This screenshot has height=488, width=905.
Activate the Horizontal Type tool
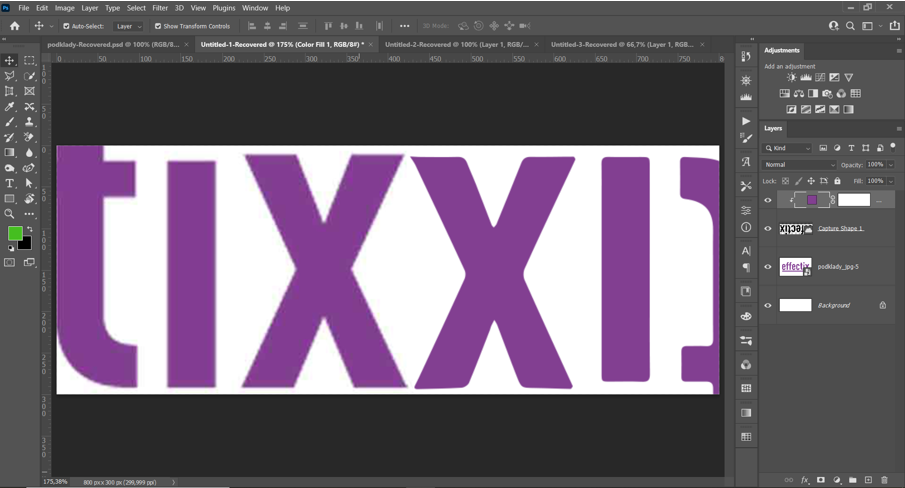point(10,183)
